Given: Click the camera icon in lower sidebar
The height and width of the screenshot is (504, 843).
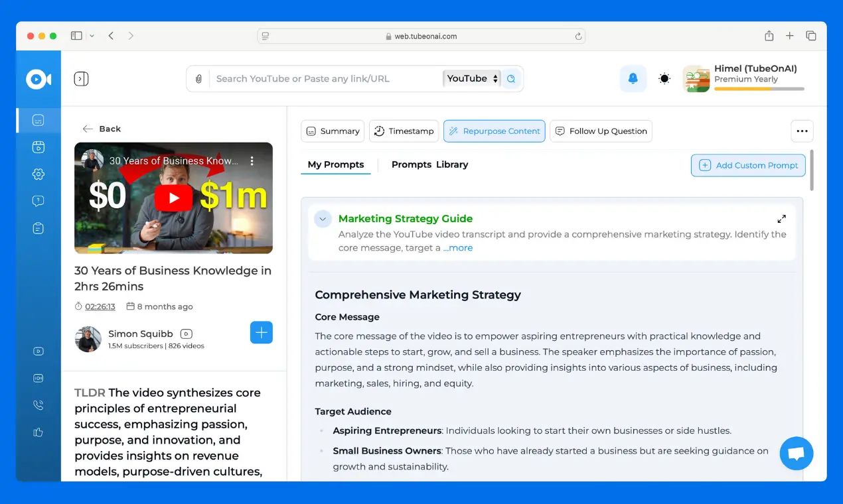Looking at the screenshot, I should (x=38, y=378).
